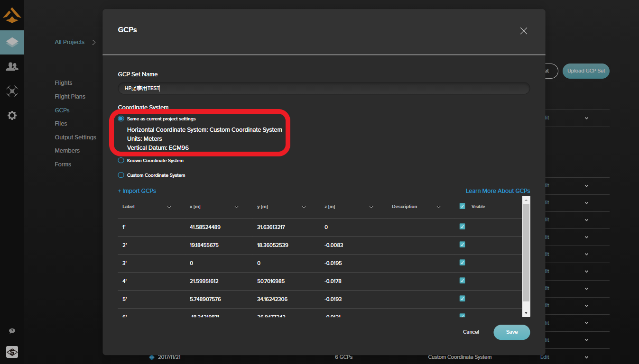Open the x [m] column dropdown arrow
This screenshot has height=364, width=639.
[236, 207]
